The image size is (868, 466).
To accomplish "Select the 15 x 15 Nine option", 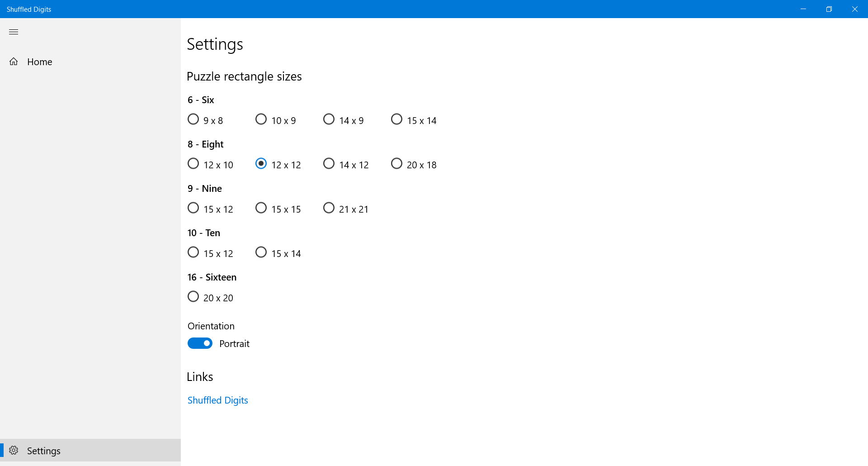I will [261, 208].
